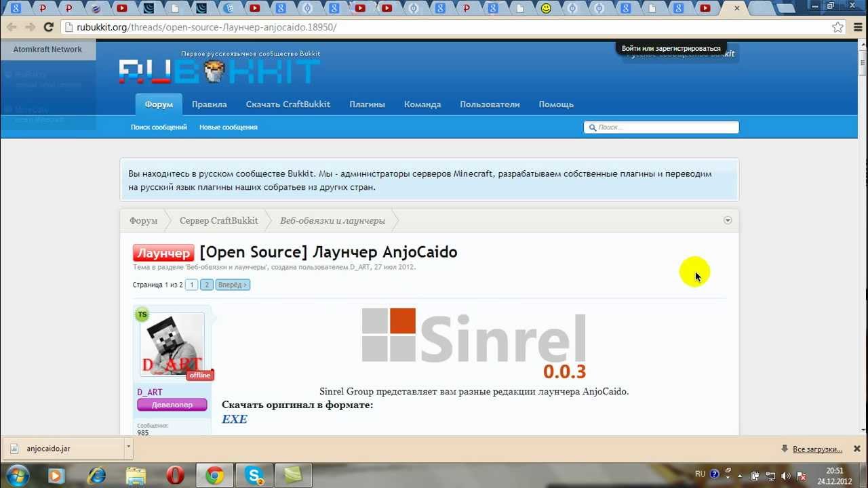
Task: Click the Sinrel logo image
Action: [474, 344]
